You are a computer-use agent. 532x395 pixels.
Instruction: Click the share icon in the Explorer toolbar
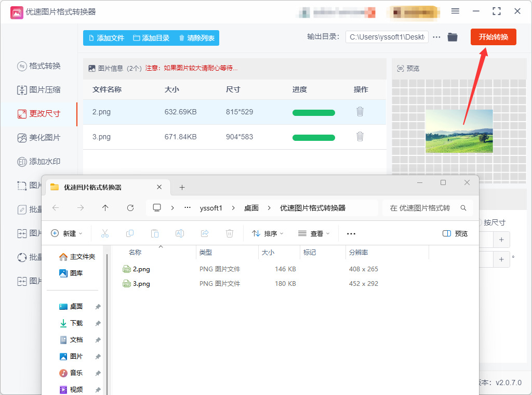tap(205, 233)
